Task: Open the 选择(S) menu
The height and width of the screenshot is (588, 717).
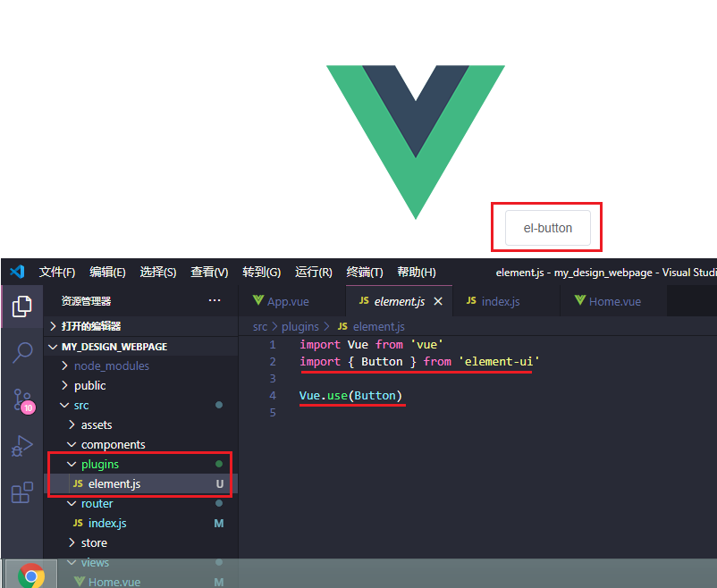Action: [157, 272]
